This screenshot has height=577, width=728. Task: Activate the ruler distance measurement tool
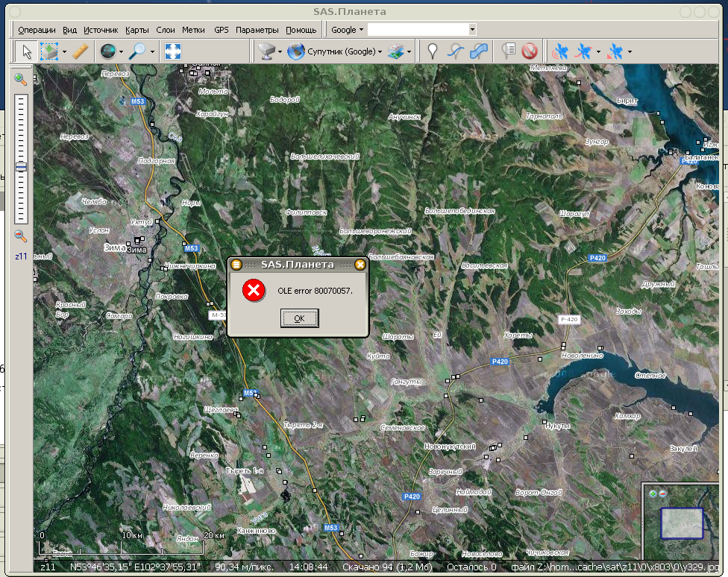81,51
